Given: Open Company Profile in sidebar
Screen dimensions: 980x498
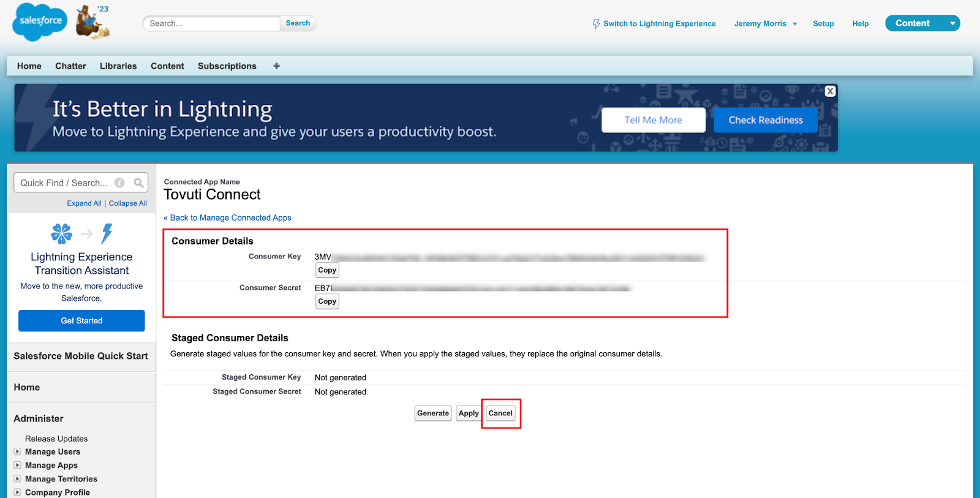Looking at the screenshot, I should [x=58, y=492].
